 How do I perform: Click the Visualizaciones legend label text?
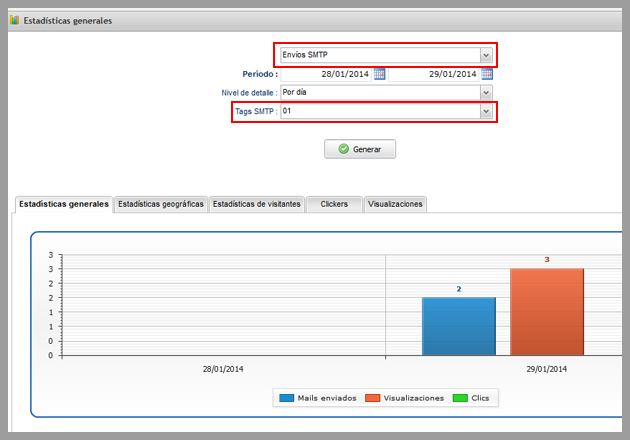pos(414,398)
